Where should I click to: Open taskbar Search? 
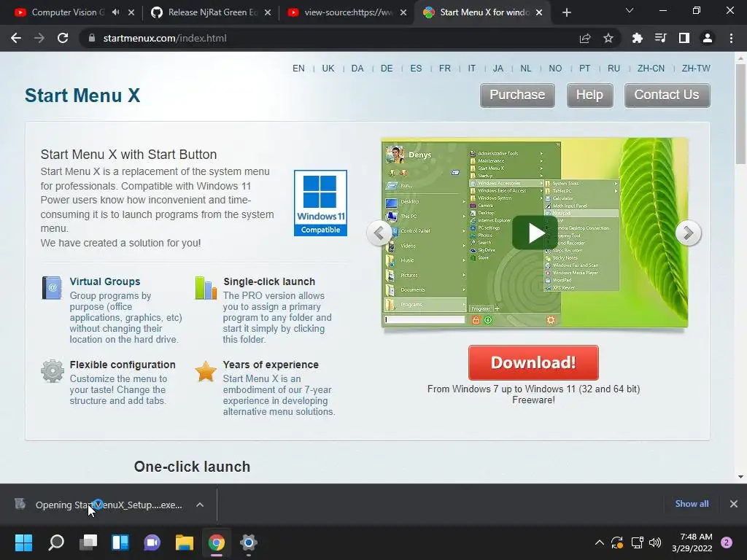click(x=56, y=542)
